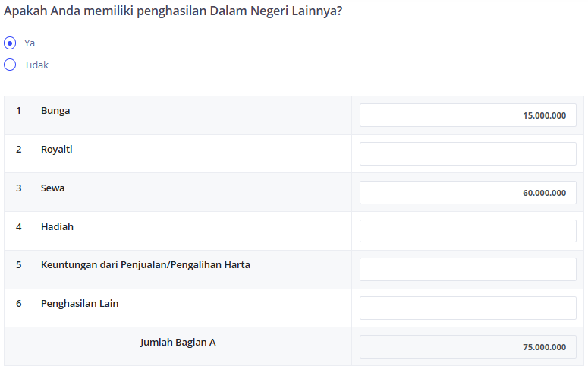588x373 pixels.
Task: Click the Jumlah Bagian A total field
Action: pos(467,346)
